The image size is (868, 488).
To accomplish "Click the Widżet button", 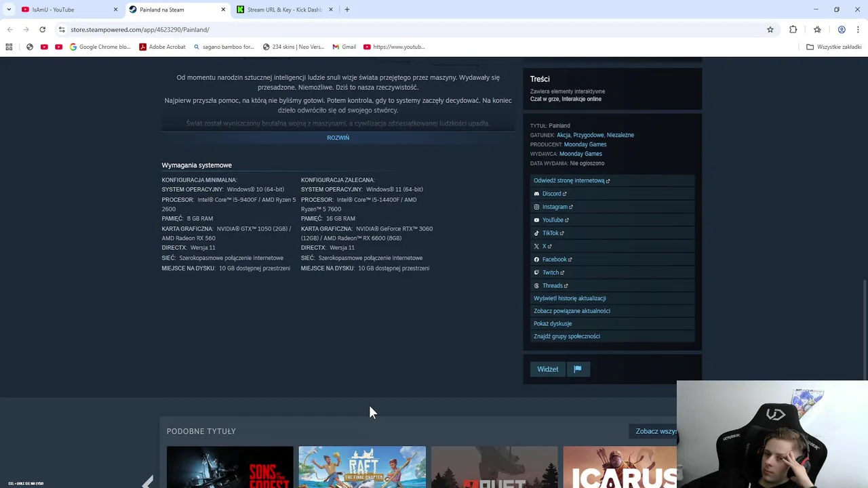I will 548,369.
